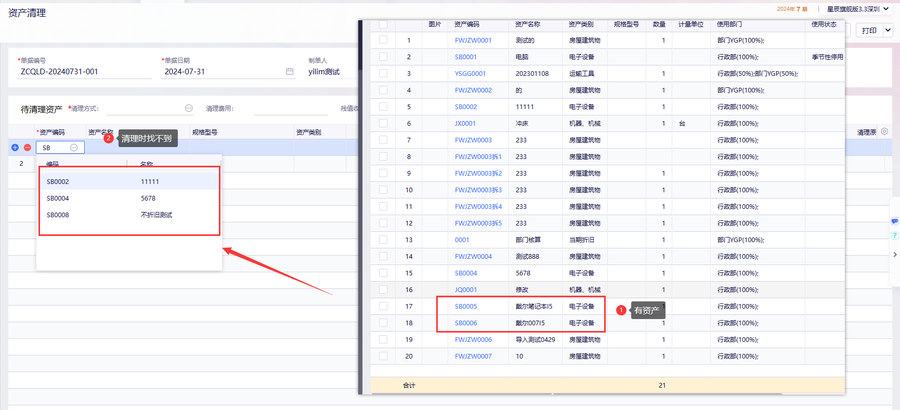Click the 打印 button

point(869,30)
